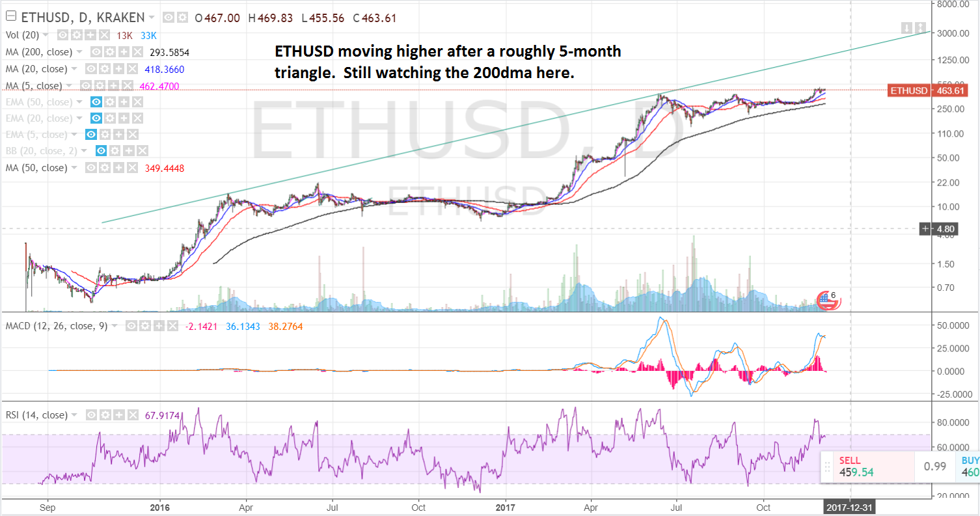Screen dimensions: 980x516
Task: Open dropdown arrow next to ETHUSD, D, KRAKEN
Action: (x=152, y=18)
